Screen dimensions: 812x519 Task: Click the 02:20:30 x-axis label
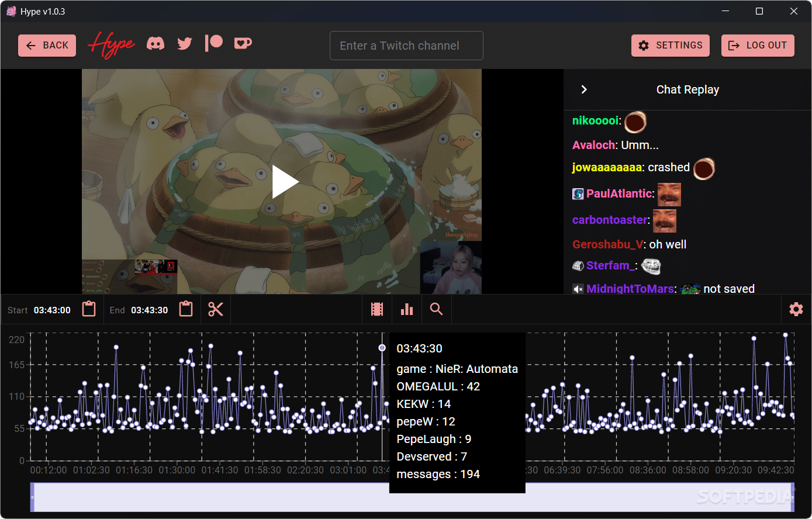point(306,470)
